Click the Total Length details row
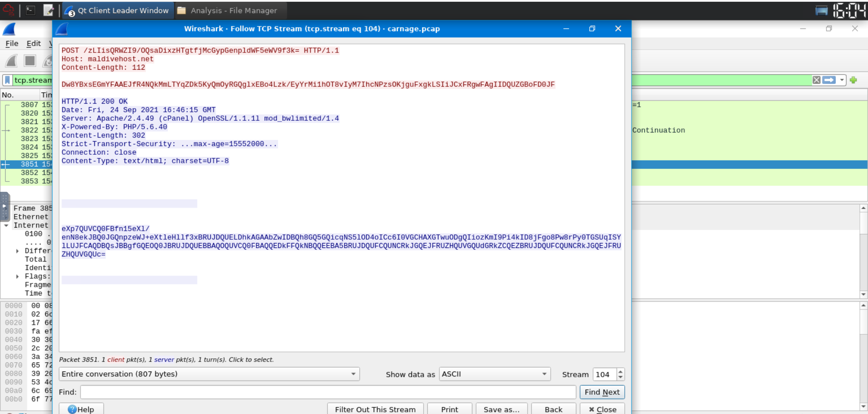The image size is (868, 414). (x=36, y=259)
